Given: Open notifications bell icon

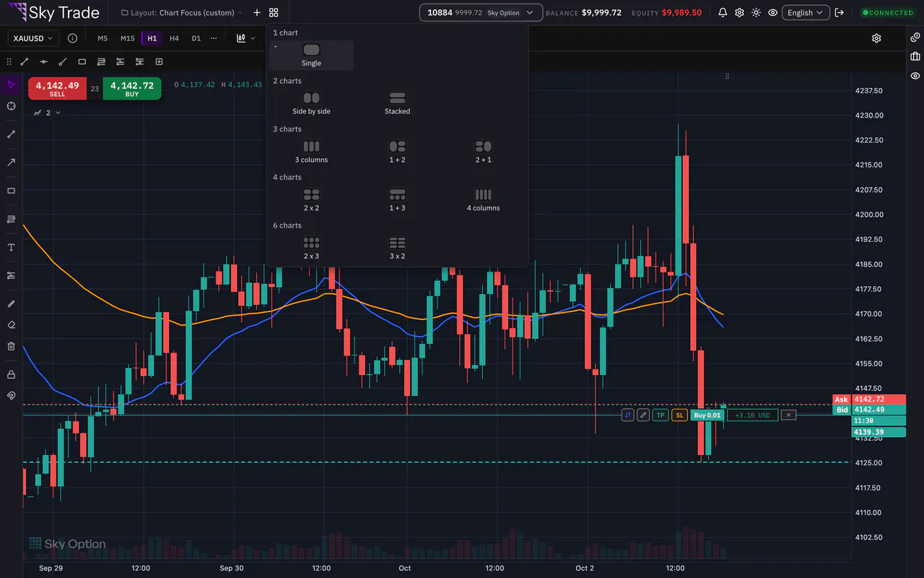Looking at the screenshot, I should tap(723, 13).
